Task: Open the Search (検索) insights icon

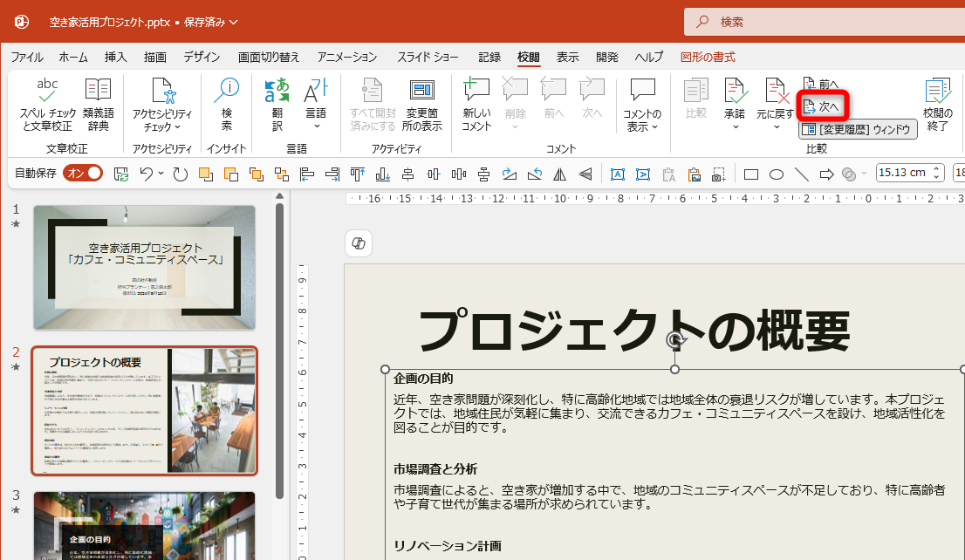Action: click(x=227, y=90)
